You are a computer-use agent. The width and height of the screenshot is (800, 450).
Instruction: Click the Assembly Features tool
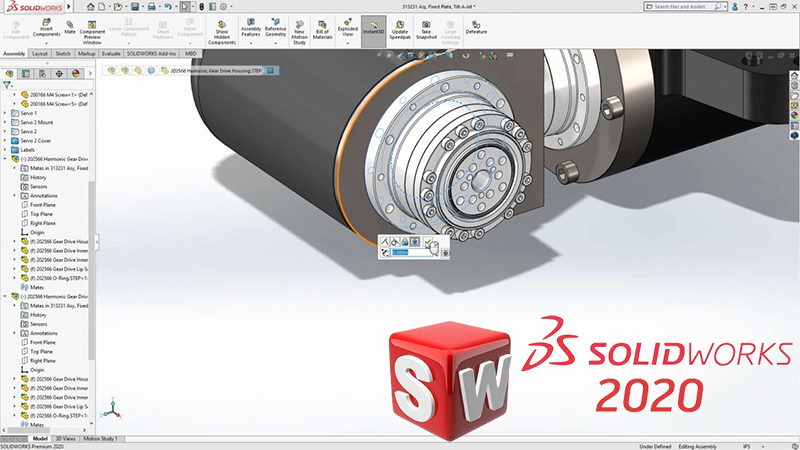251,28
